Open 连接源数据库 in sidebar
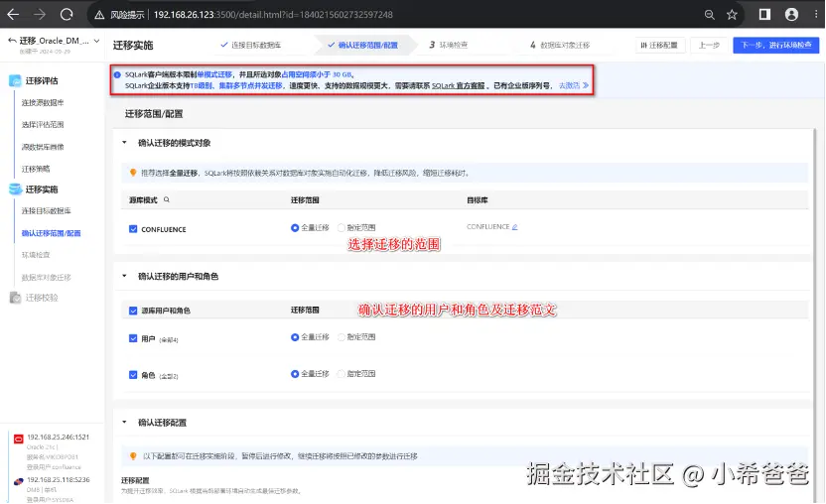Image resolution: width=826 pixels, height=504 pixels. click(43, 103)
